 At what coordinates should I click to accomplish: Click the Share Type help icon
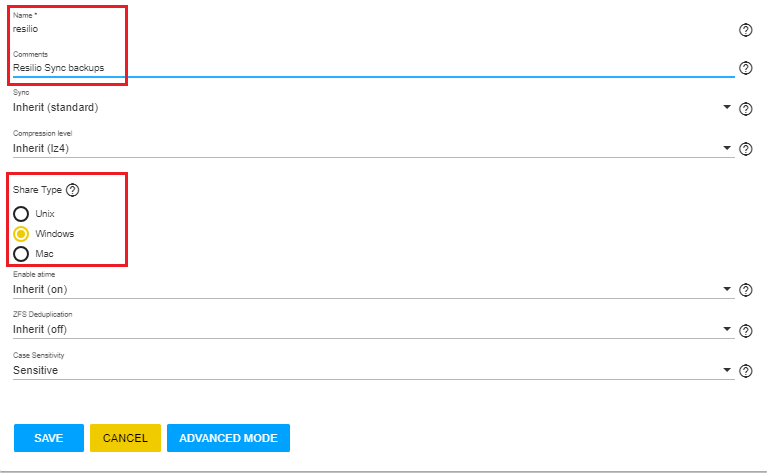[x=72, y=190]
